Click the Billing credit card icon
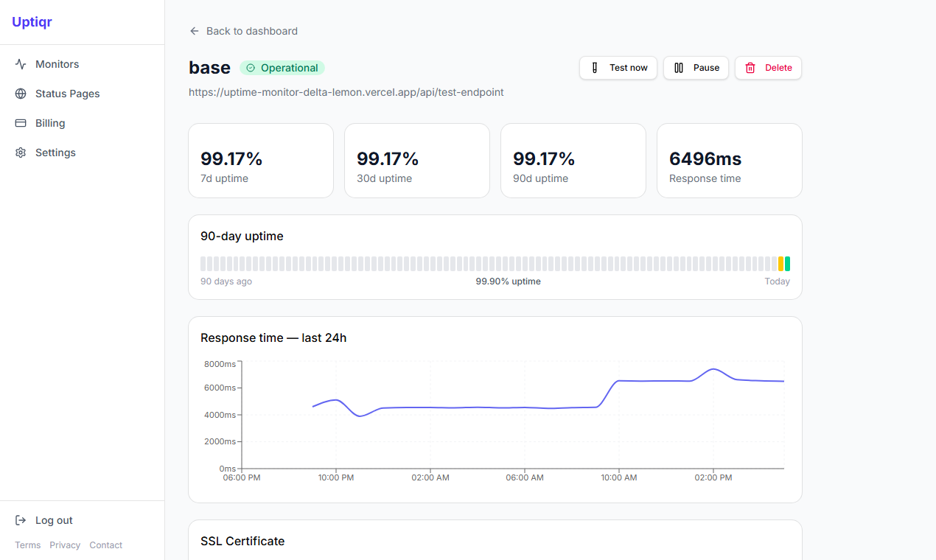The height and width of the screenshot is (560, 936). tap(21, 123)
